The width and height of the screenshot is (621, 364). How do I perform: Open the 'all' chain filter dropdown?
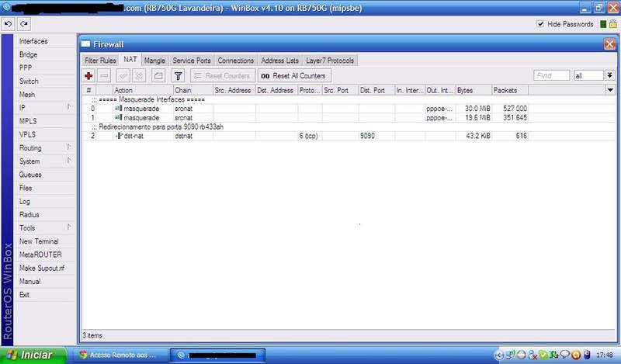pyautogui.click(x=609, y=75)
